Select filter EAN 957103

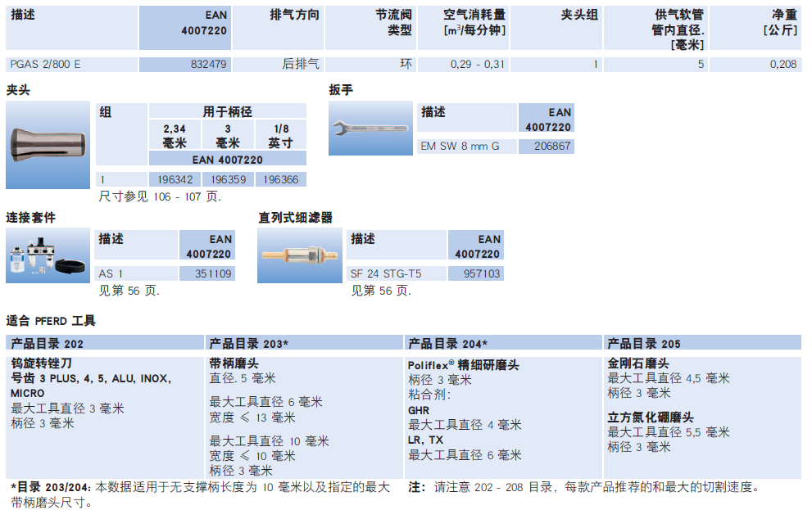(x=476, y=273)
